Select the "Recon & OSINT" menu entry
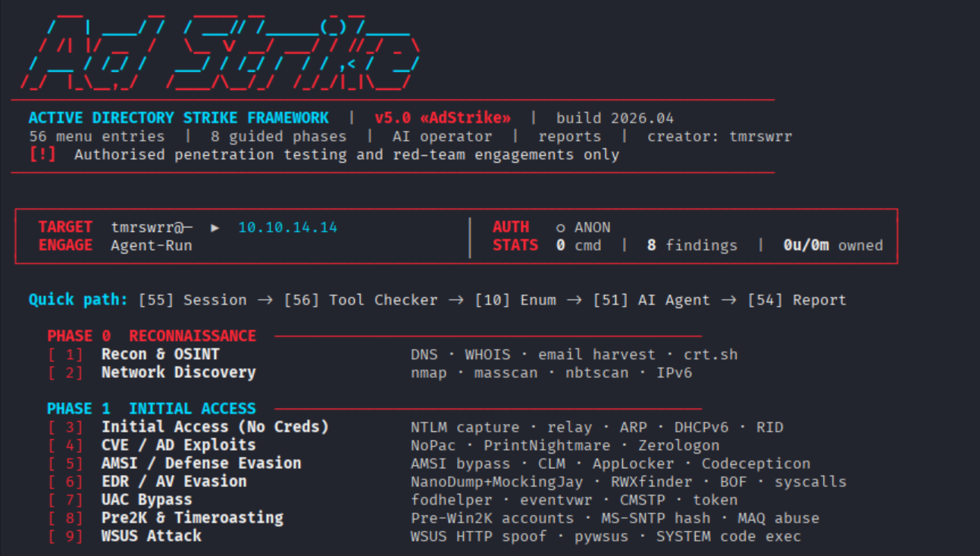Viewport: 980px width, 556px height. (x=160, y=355)
